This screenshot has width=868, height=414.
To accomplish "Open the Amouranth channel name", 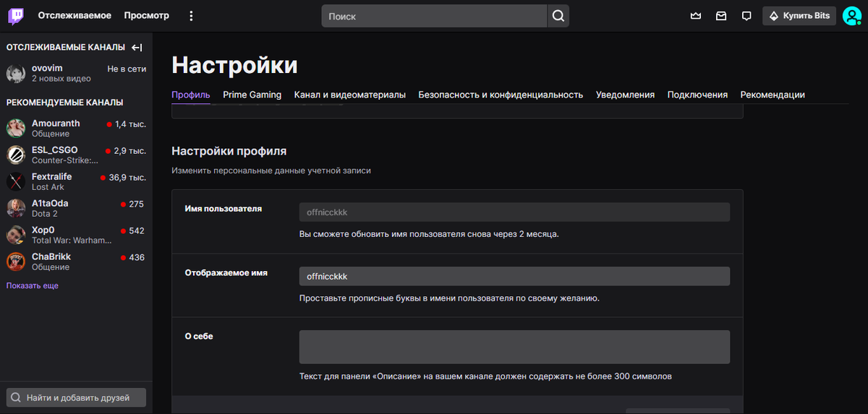I will (56, 124).
